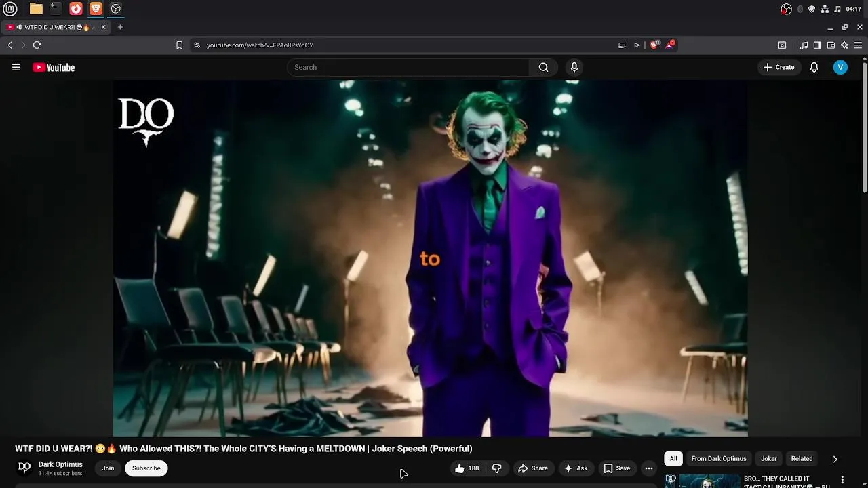The width and height of the screenshot is (868, 488).
Task: Select the WTF DID U WEAR browser tab
Action: pos(56,27)
